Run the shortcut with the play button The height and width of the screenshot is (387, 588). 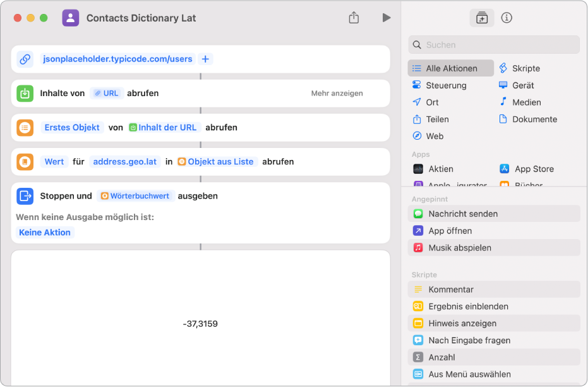coord(387,18)
